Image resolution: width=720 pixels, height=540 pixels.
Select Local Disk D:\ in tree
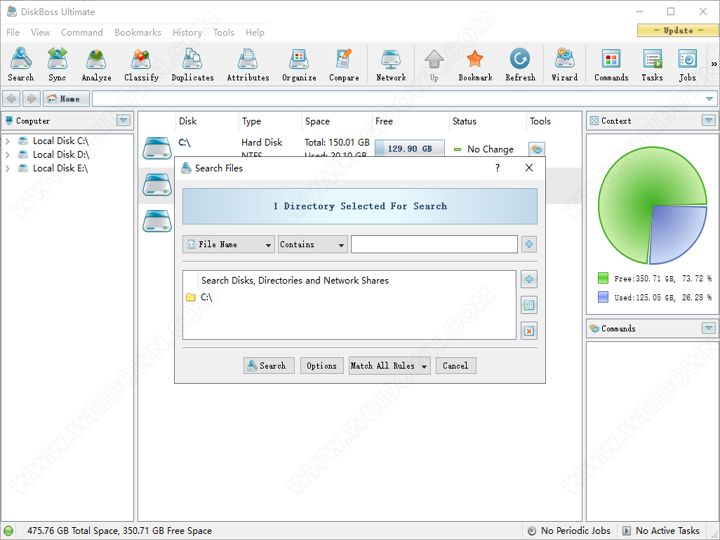61,155
